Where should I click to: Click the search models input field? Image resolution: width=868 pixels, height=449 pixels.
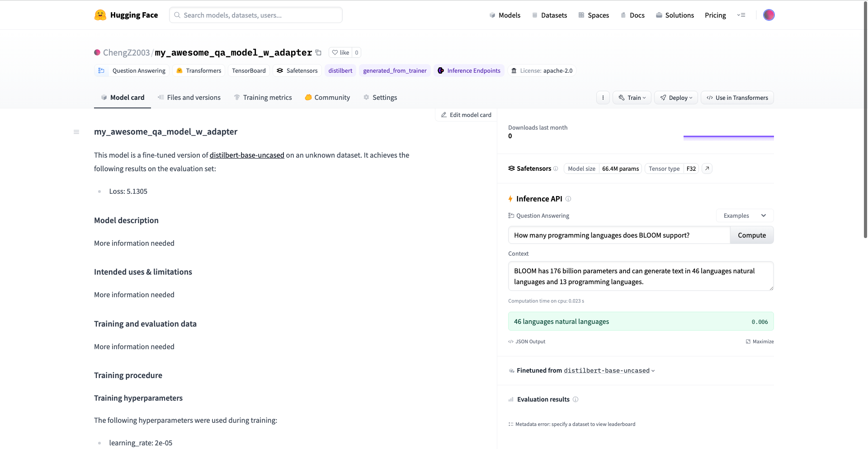coord(256,15)
